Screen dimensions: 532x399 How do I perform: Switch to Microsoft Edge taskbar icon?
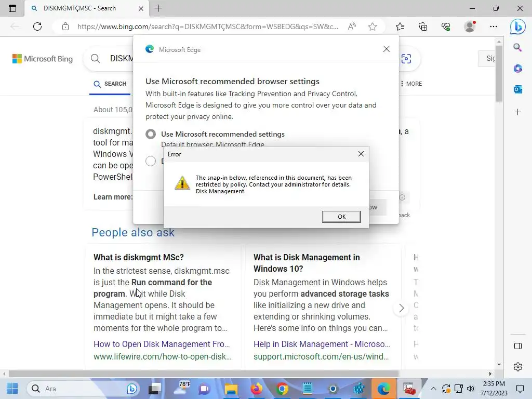tap(384, 389)
